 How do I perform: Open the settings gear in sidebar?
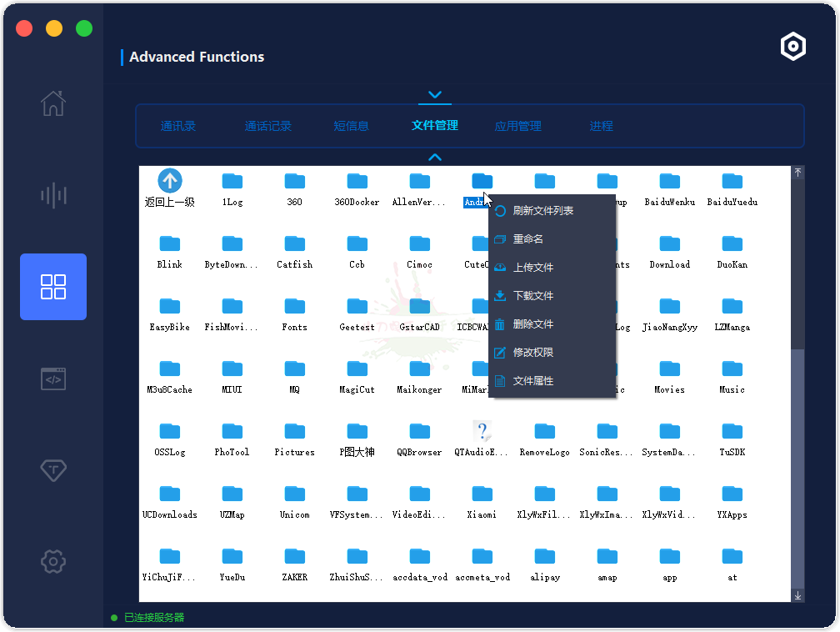click(53, 561)
